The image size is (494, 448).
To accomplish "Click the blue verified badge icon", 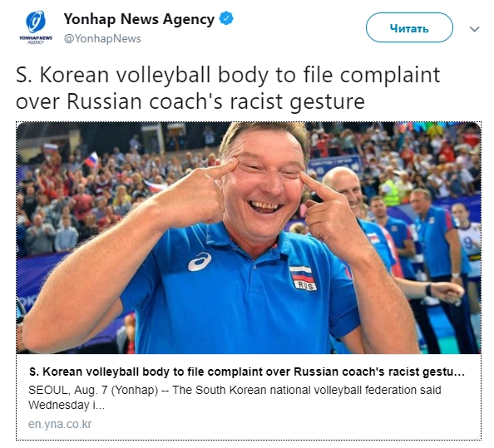I will 226,18.
